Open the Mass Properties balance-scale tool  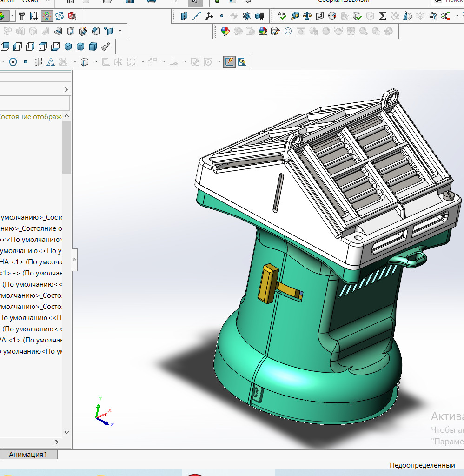pos(307,16)
